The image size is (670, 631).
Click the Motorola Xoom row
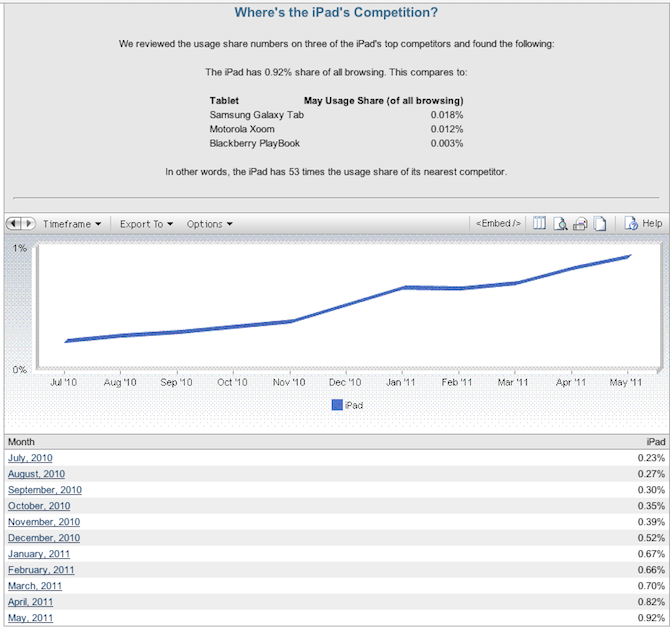point(336,129)
